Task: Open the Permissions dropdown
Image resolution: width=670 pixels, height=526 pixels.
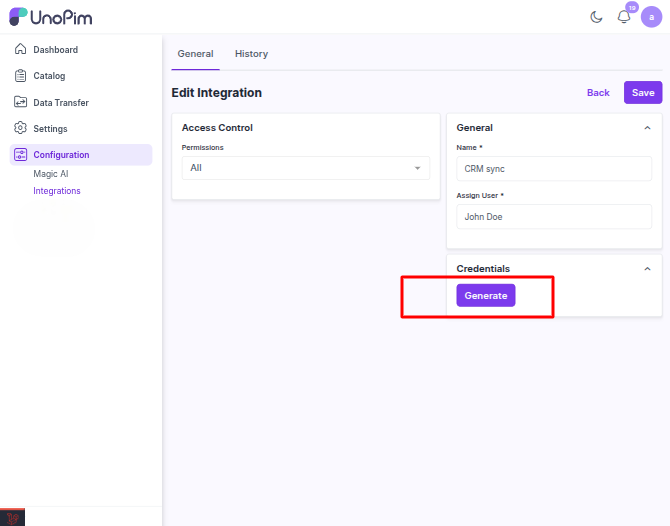Action: [305, 168]
